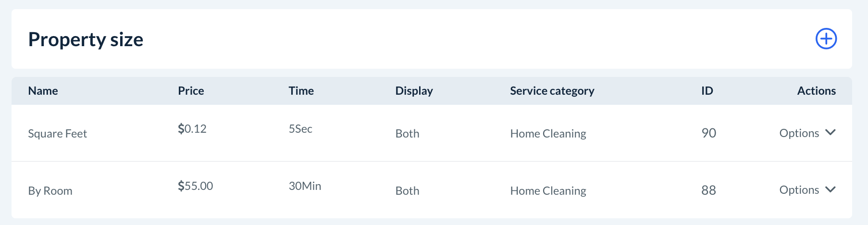Click the Display column header
Image resolution: width=868 pixels, height=225 pixels.
pyautogui.click(x=414, y=91)
